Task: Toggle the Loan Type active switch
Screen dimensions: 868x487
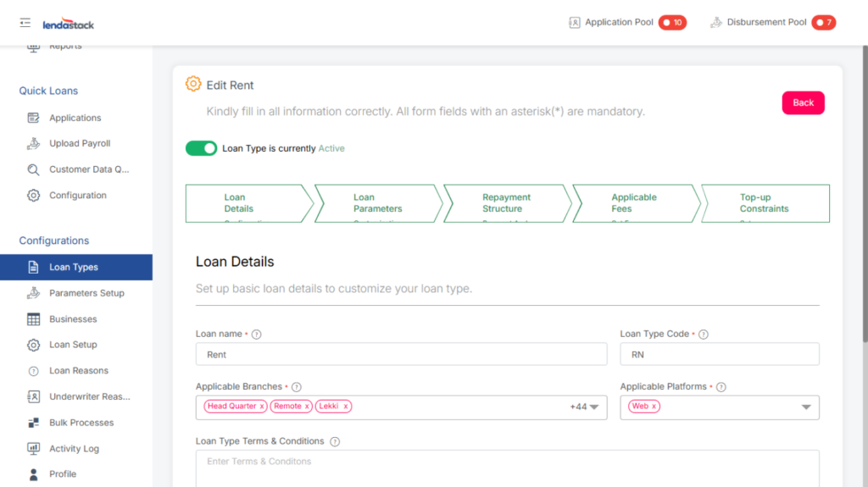Action: 202,148
